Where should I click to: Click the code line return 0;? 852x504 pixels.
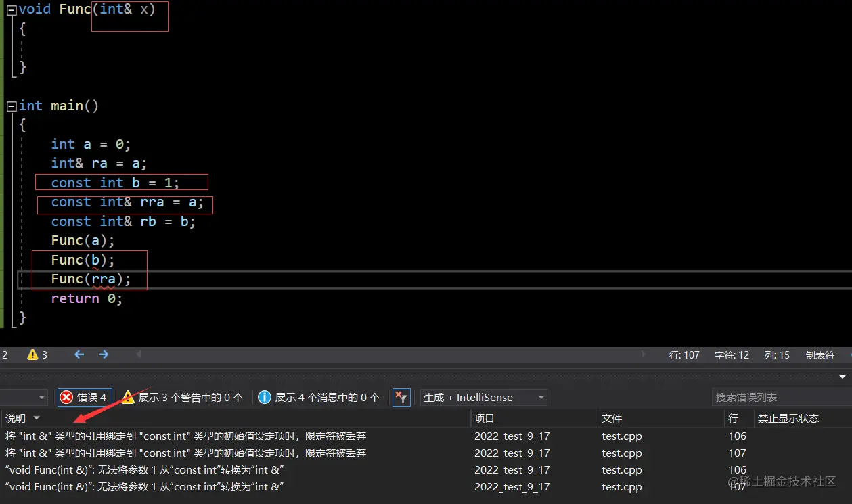tap(87, 298)
